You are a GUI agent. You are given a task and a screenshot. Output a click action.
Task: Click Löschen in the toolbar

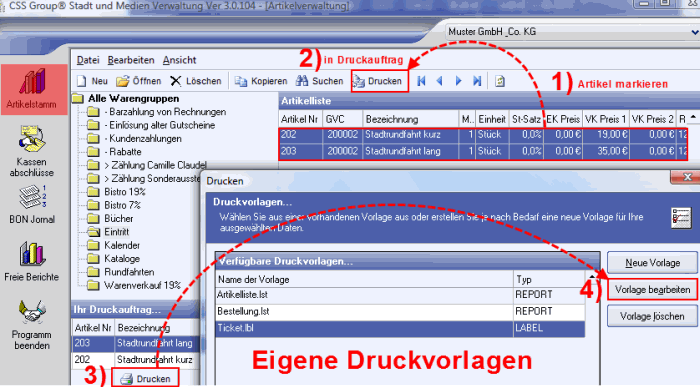click(x=196, y=81)
